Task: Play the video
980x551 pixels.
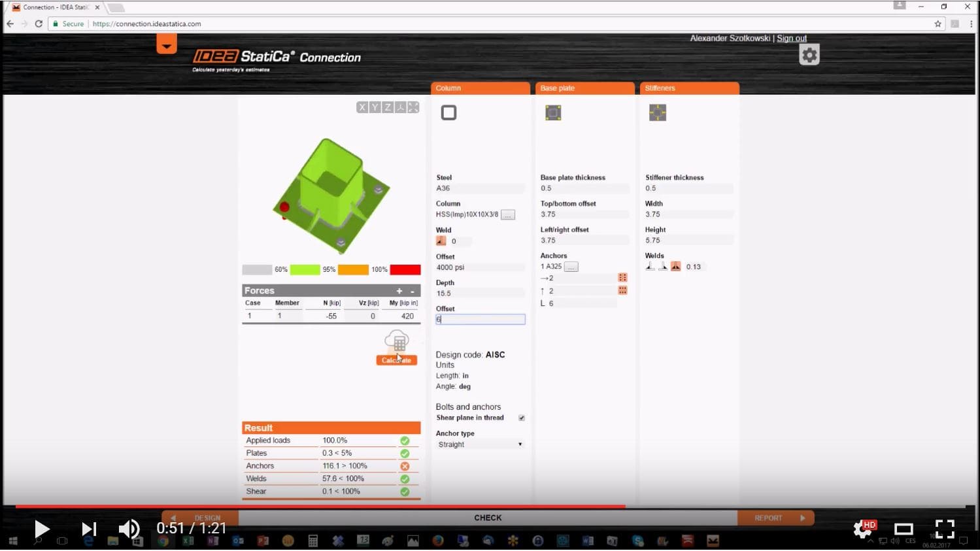Action: (41, 529)
